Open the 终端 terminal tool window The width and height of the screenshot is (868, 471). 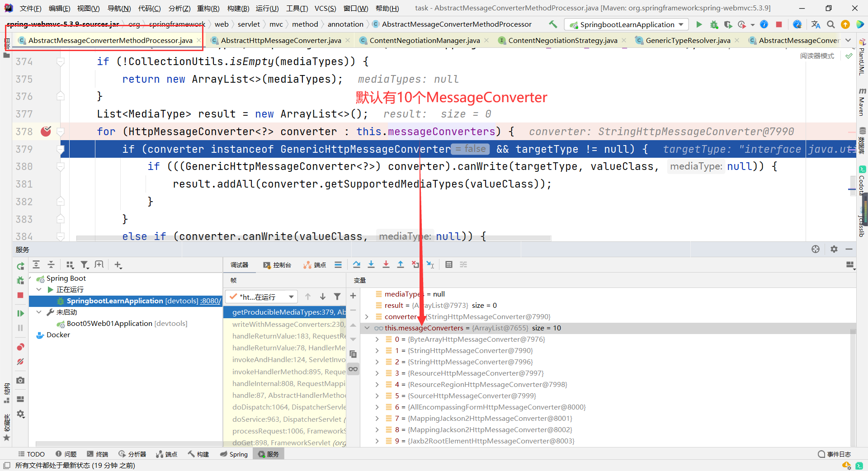[x=98, y=454]
